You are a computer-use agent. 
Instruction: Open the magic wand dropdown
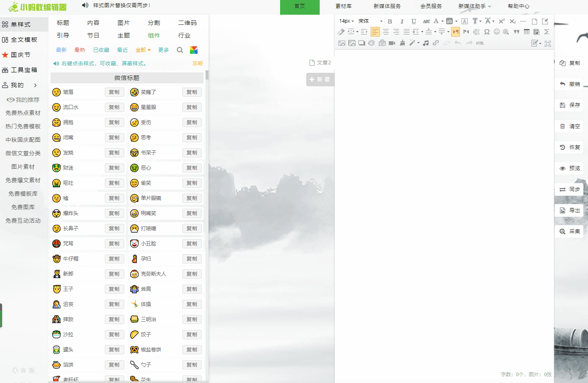(418, 43)
